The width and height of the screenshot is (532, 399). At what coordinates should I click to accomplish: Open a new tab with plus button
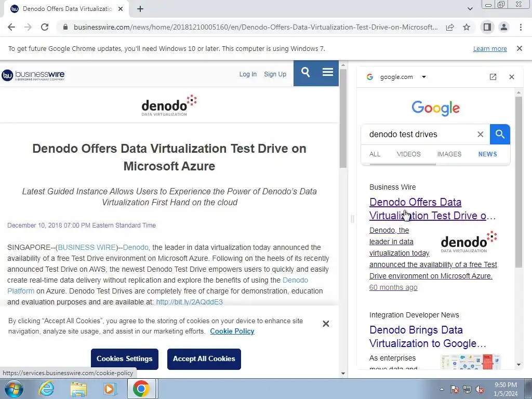click(x=140, y=9)
